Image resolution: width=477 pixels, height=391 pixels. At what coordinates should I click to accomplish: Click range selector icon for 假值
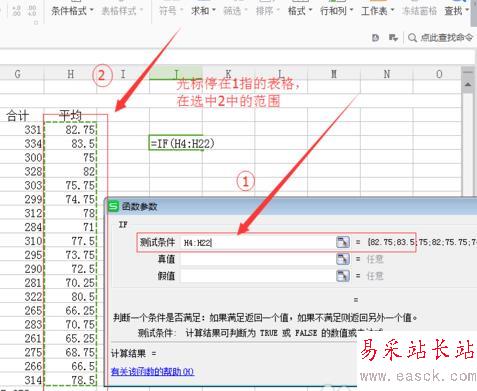[x=343, y=276]
